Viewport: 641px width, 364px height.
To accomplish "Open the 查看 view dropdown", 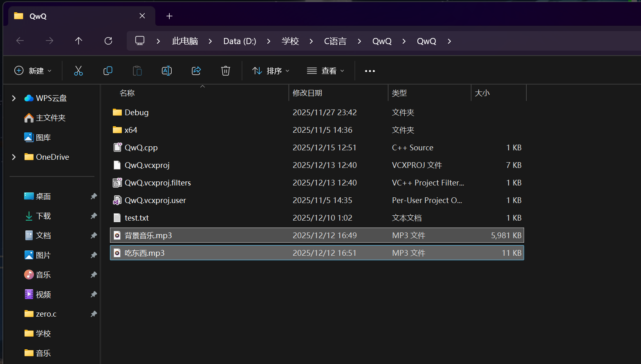I will coord(325,71).
